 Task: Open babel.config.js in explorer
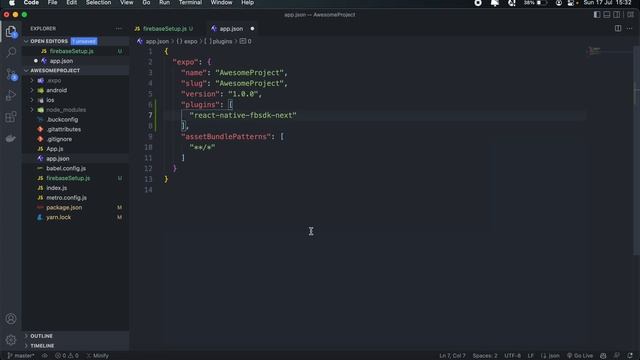(76, 168)
